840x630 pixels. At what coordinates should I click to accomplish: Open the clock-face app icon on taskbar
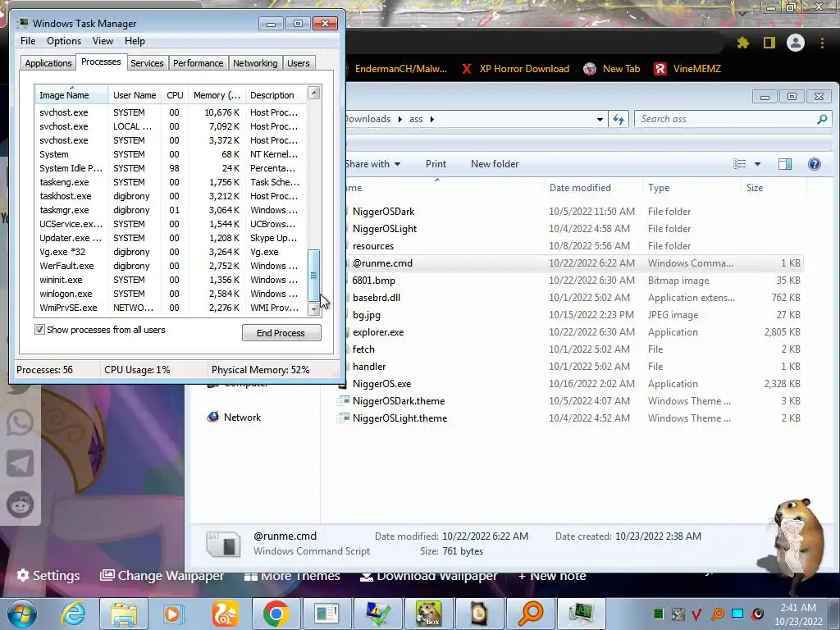479,614
